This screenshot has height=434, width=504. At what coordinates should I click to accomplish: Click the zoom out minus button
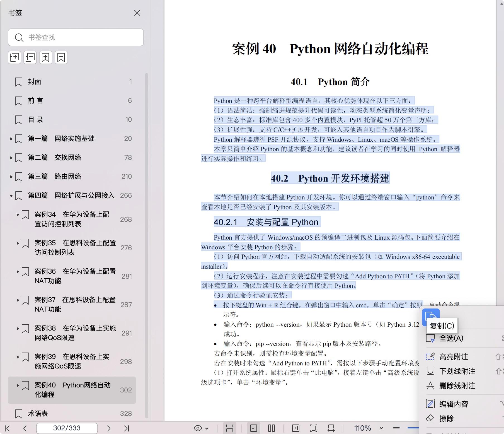pos(396,428)
